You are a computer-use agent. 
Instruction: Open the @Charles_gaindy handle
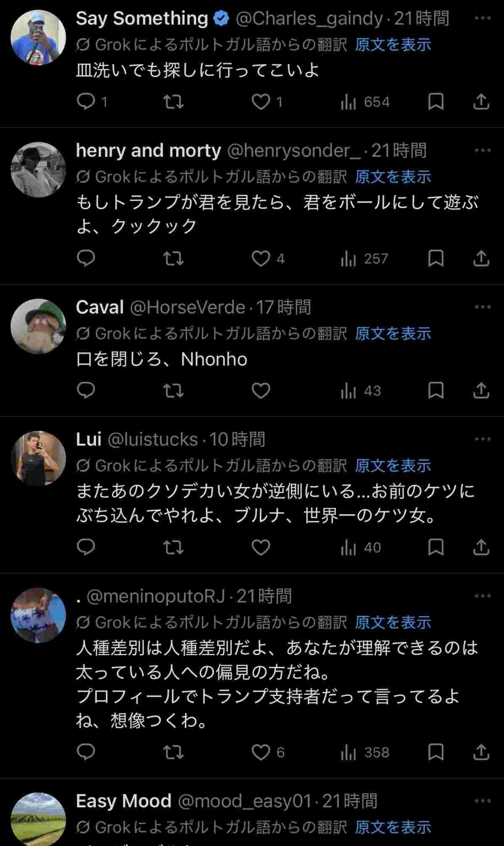point(309,18)
